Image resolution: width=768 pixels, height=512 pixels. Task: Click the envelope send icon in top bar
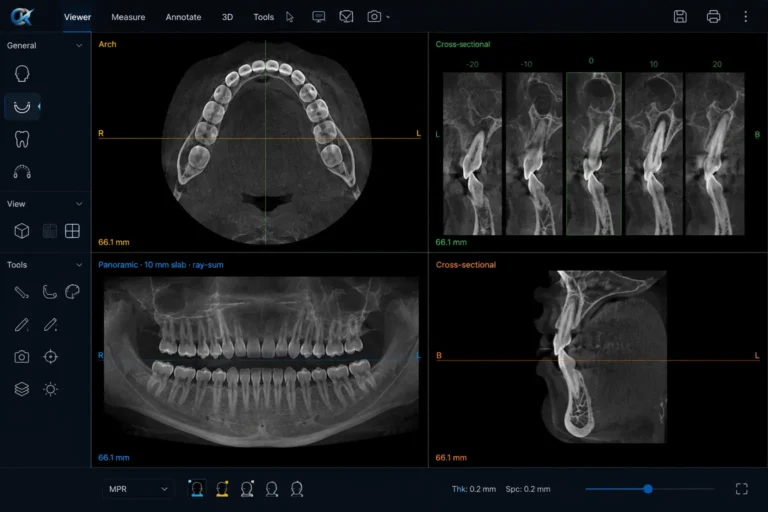[x=346, y=17]
